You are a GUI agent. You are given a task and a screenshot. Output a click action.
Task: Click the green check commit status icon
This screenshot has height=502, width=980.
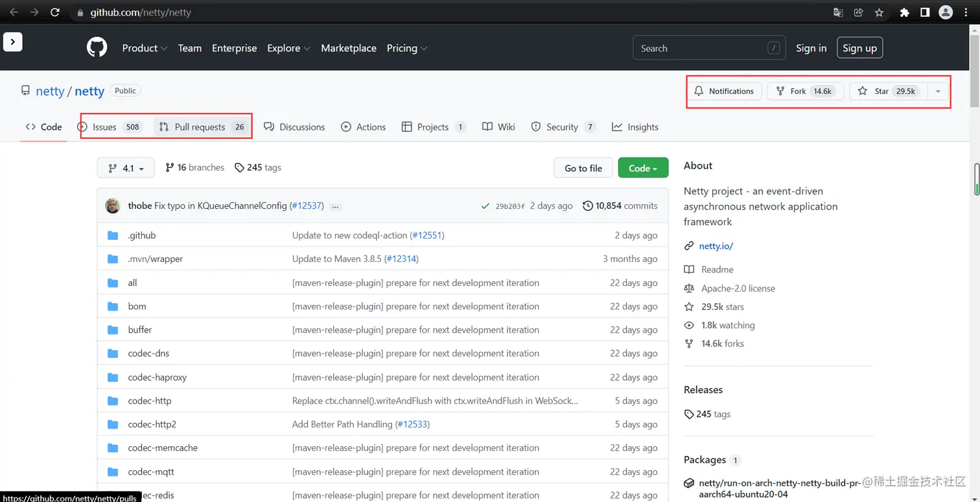tap(485, 206)
